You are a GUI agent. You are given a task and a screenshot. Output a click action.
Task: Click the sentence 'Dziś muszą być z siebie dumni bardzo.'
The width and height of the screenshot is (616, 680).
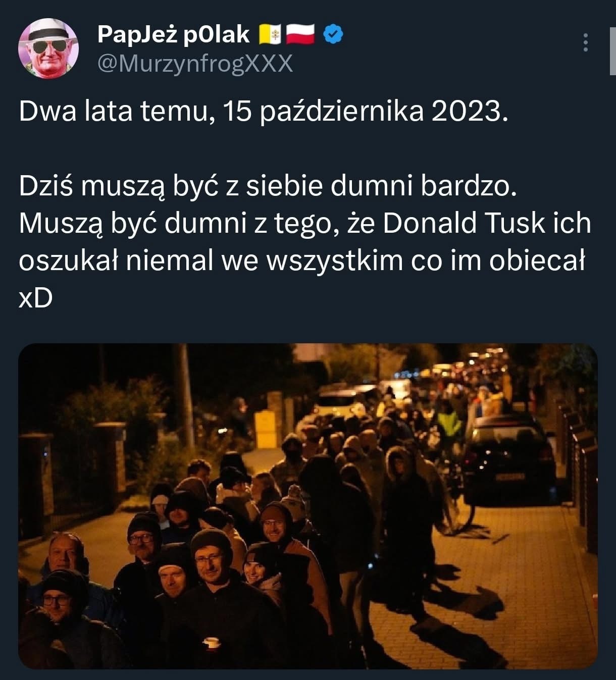(269, 187)
